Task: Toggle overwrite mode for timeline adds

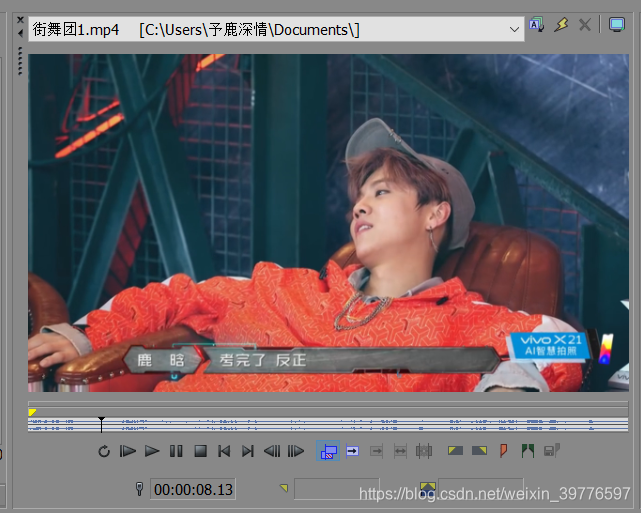Action: tap(328, 451)
